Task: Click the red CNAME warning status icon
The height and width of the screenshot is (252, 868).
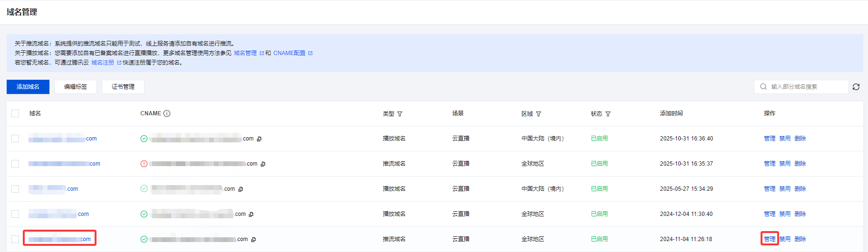Action: [x=144, y=164]
